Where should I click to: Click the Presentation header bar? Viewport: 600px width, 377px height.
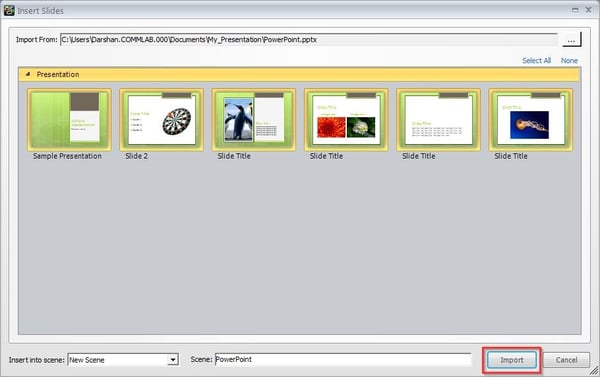299,74
